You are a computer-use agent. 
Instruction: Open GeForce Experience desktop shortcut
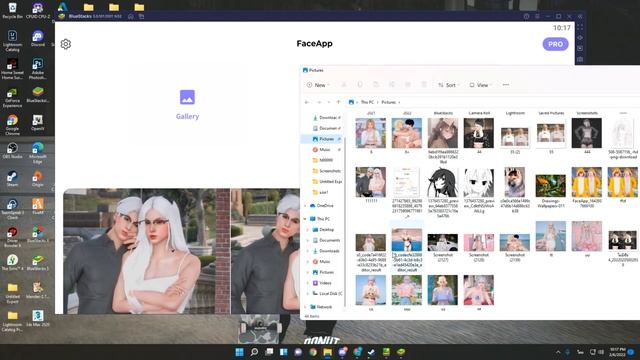pos(12,98)
